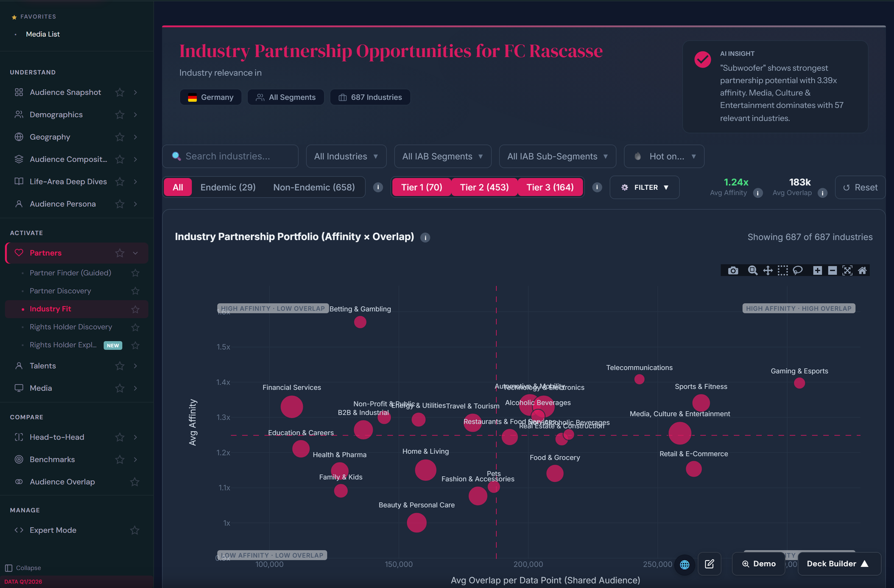Click the All Segments chip

286,97
